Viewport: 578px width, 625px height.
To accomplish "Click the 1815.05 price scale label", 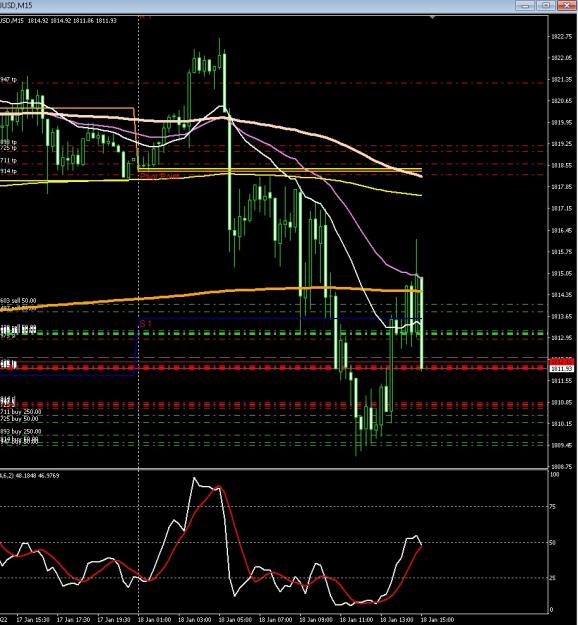I will [562, 273].
